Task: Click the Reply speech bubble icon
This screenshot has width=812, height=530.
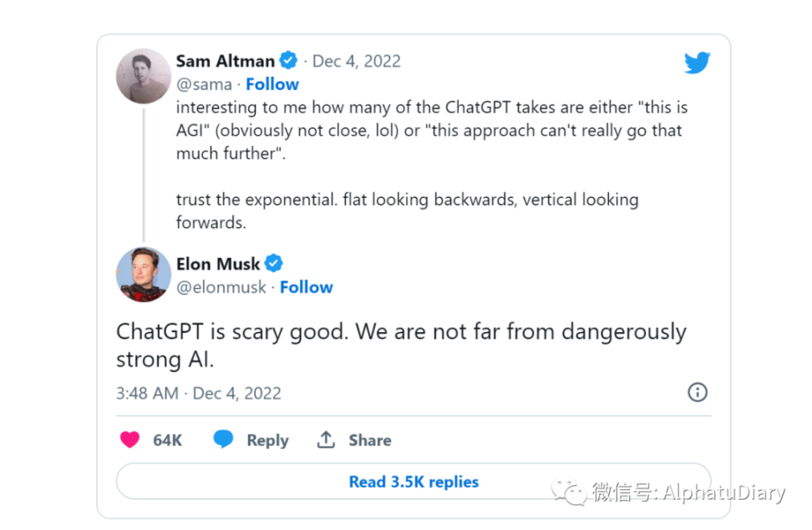Action: click(x=223, y=440)
